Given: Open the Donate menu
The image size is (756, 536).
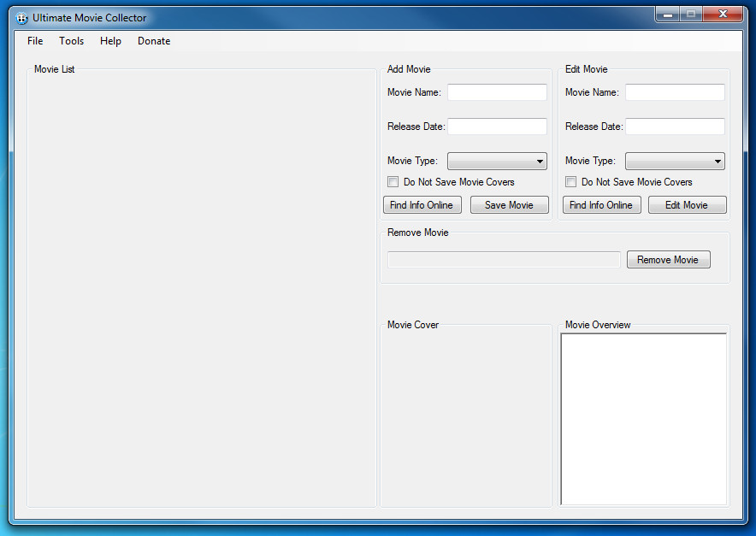Looking at the screenshot, I should pyautogui.click(x=154, y=41).
